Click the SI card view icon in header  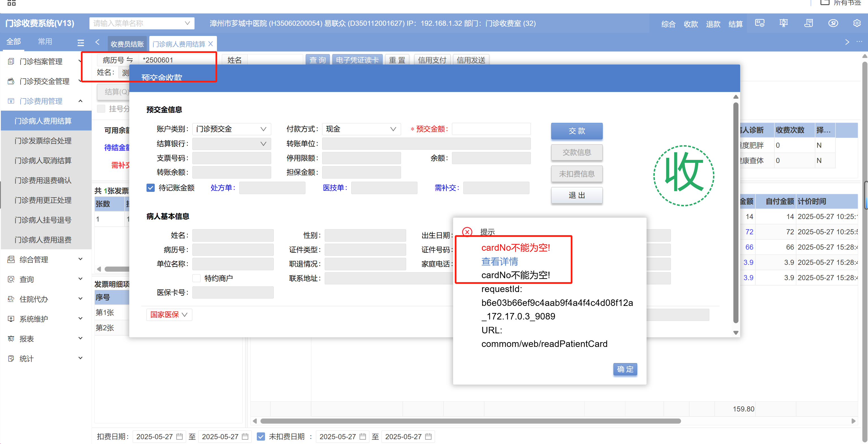pos(759,23)
